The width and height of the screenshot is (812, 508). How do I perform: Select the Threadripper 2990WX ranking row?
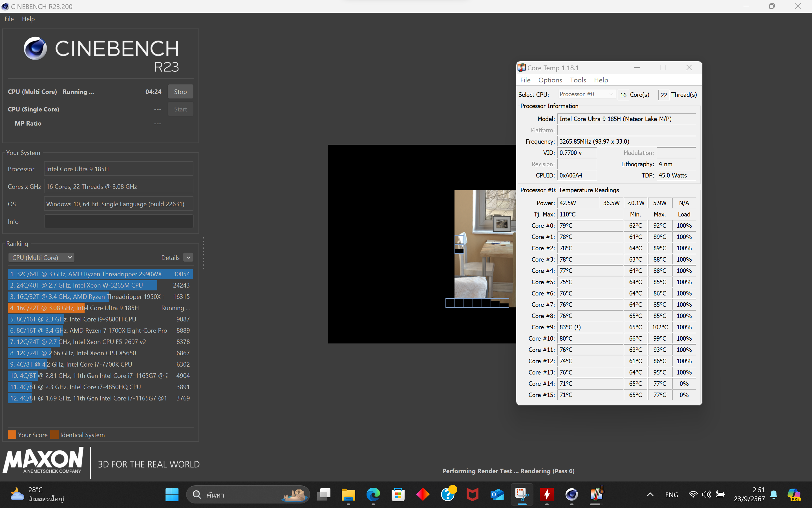100,274
